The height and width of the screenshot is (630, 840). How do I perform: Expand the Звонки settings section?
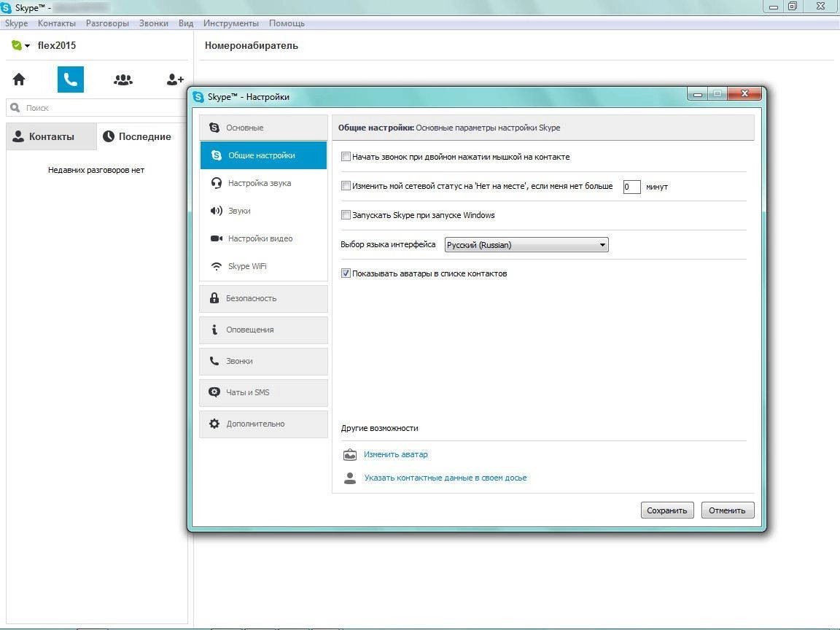point(263,361)
